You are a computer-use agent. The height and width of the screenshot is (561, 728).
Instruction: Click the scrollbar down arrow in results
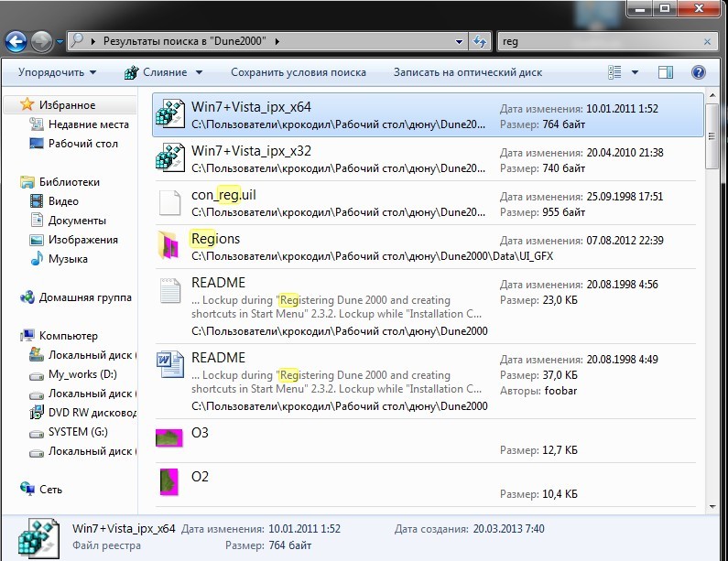(712, 507)
